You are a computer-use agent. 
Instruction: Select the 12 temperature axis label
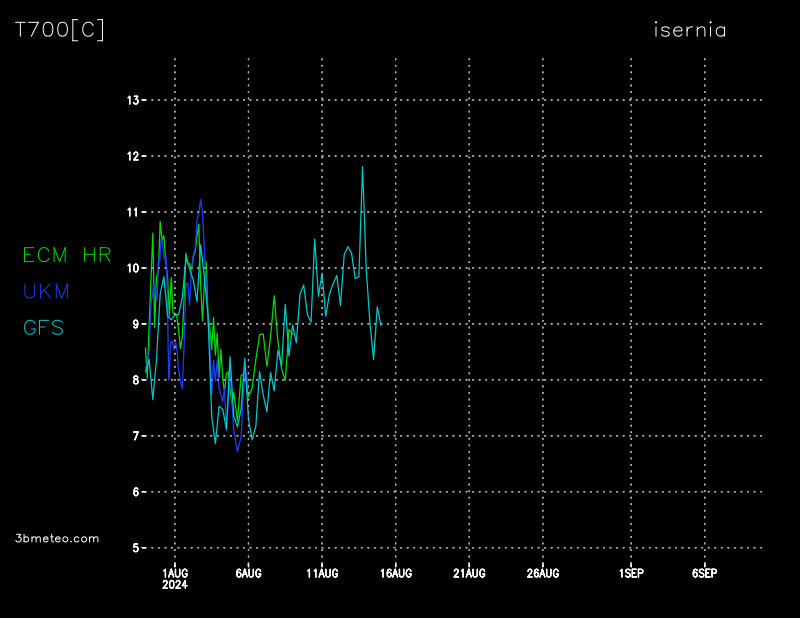click(132, 156)
